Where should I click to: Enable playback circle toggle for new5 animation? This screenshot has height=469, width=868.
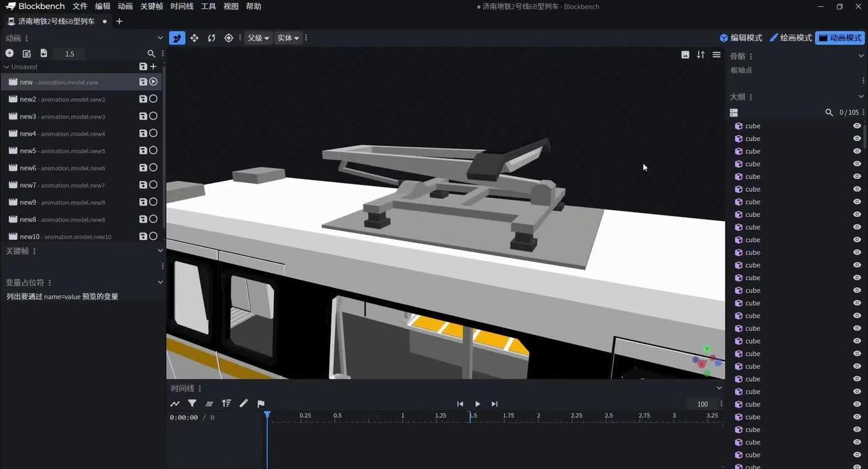(153, 150)
